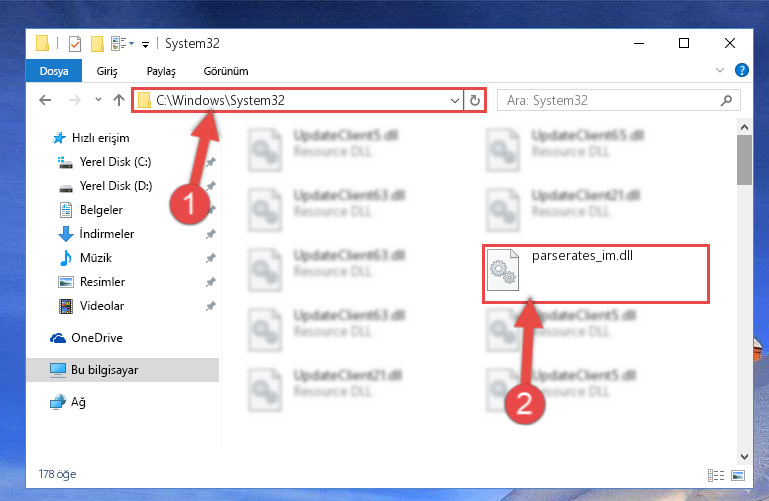Click the New Folder icon in quick access toolbar
This screenshot has width=769, height=501.
(x=97, y=44)
